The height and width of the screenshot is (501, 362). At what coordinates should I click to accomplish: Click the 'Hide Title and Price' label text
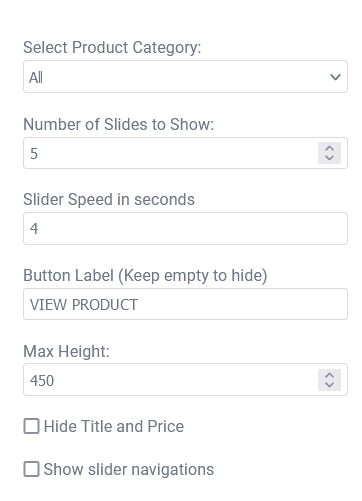pyautogui.click(x=114, y=426)
